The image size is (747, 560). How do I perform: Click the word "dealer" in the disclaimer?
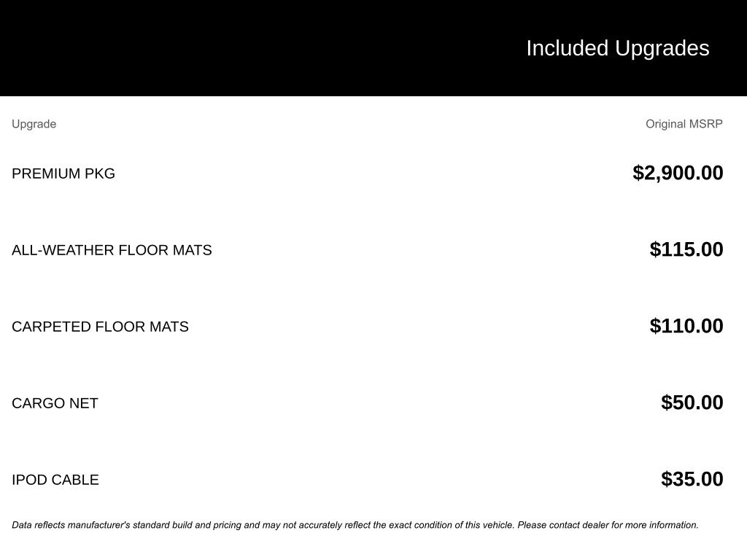595,525
